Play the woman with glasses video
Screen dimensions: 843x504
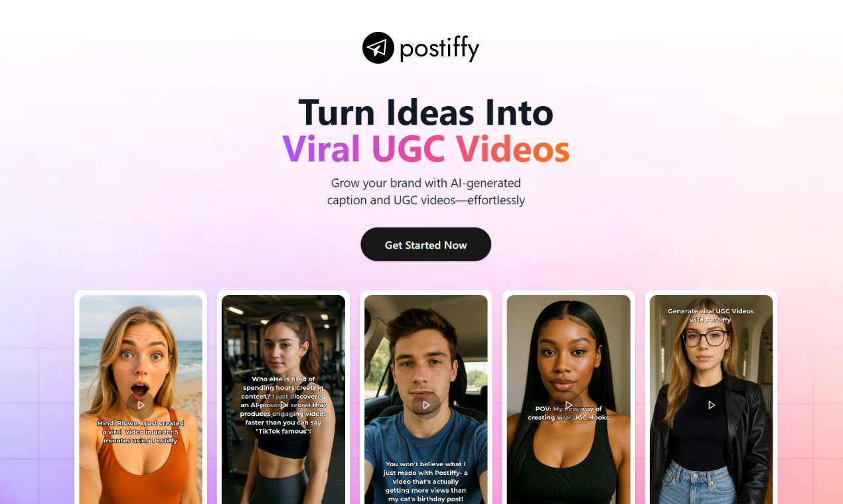pyautogui.click(x=712, y=405)
